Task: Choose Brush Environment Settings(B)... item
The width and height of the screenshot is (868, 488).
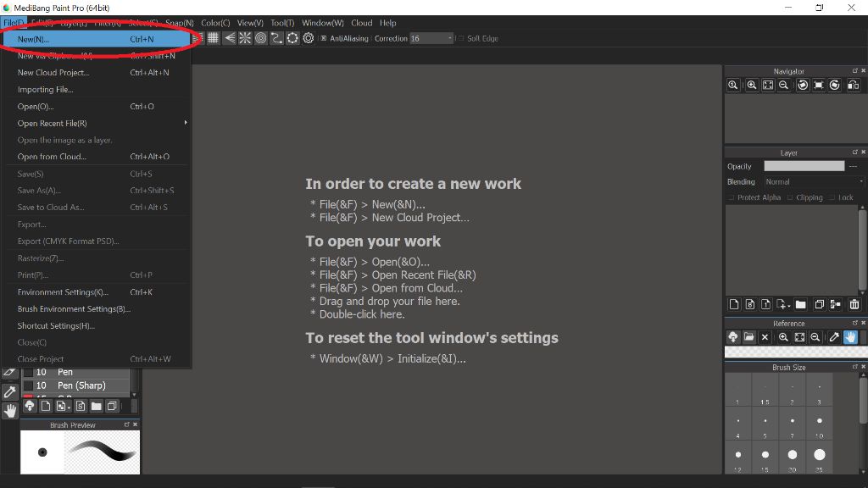Action: click(x=97, y=308)
